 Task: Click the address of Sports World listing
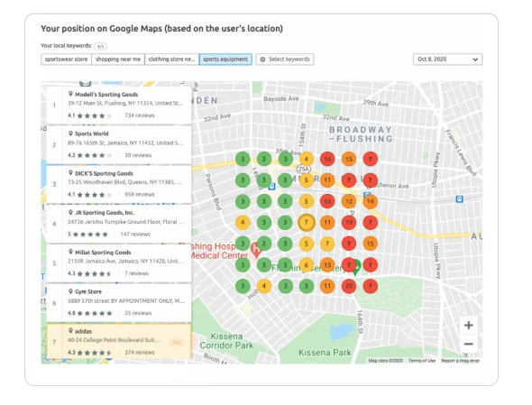click(x=125, y=143)
